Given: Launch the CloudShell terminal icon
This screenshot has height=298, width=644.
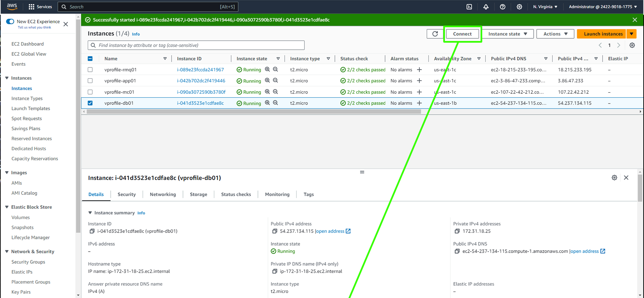Looking at the screenshot, I should click(x=469, y=7).
